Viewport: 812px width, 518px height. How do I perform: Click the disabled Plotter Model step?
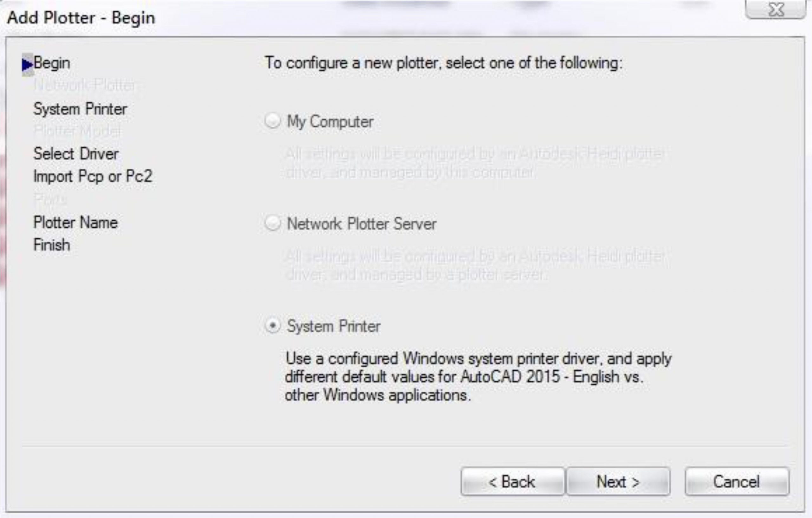coord(77,131)
